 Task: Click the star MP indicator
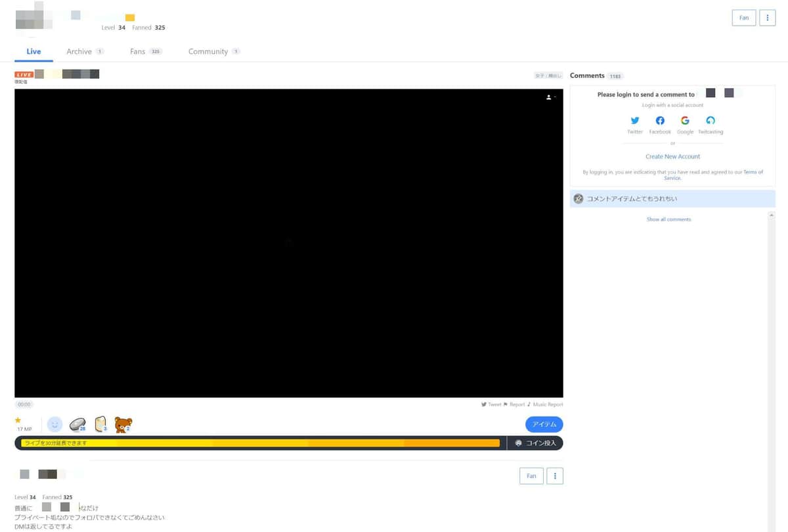18,420
